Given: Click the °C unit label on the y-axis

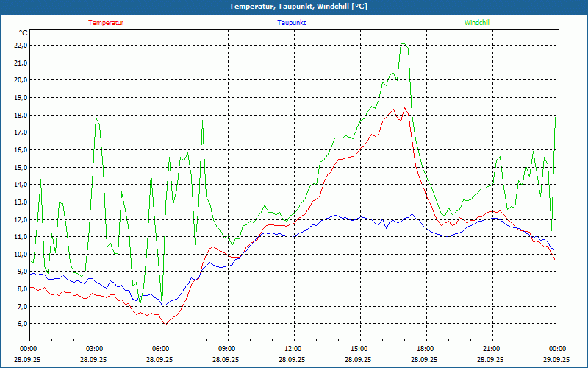Looking at the screenshot, I should point(24,33).
